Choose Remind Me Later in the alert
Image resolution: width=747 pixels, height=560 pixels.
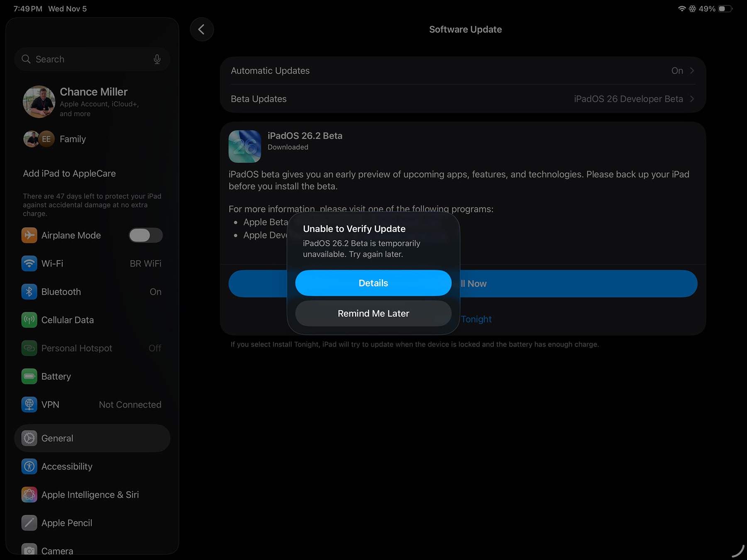373,313
